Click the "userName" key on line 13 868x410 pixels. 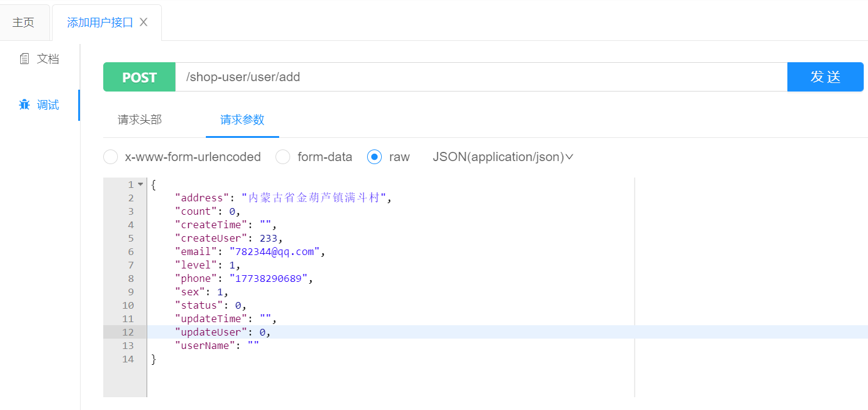point(205,345)
